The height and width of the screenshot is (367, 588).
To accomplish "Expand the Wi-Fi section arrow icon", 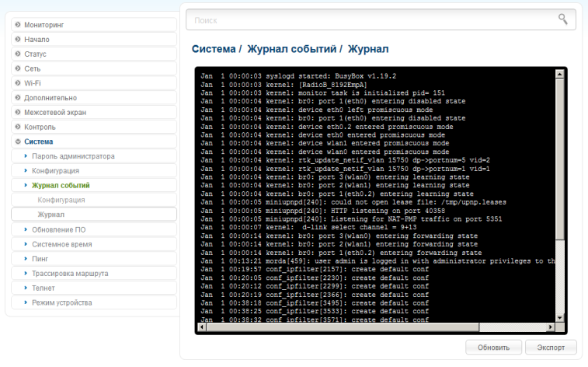I will click(18, 83).
